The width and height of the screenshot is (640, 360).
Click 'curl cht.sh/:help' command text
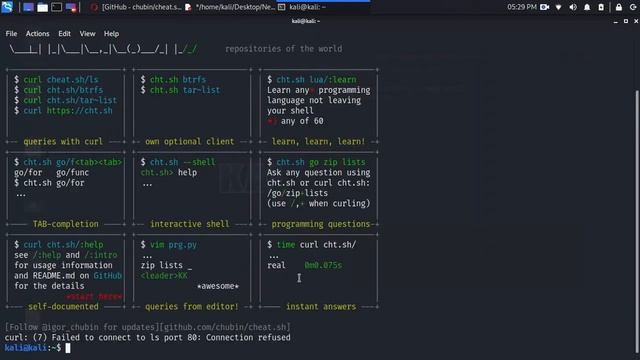click(63, 244)
